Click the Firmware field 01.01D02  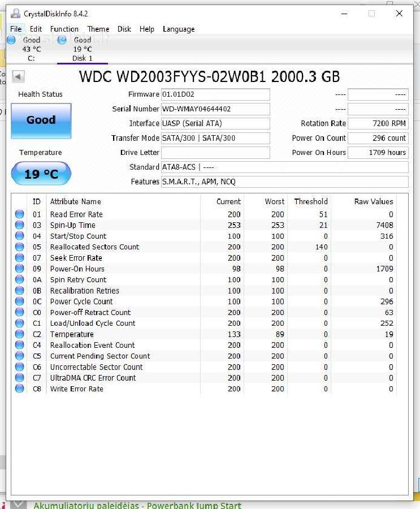(215, 94)
